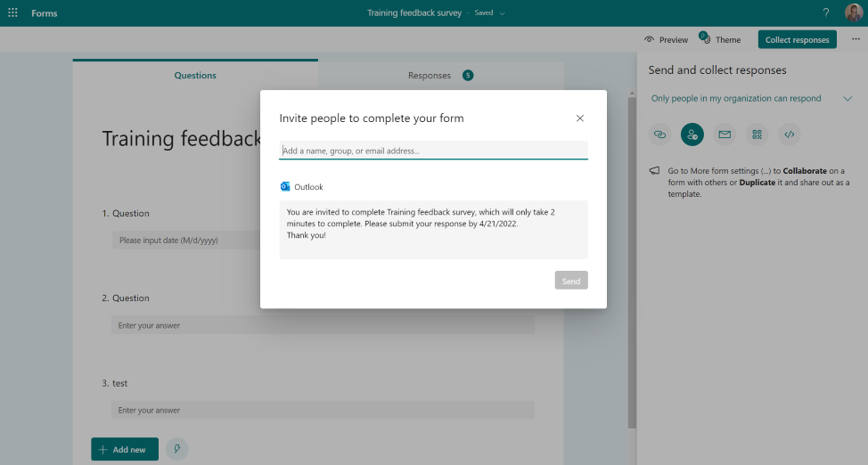Viewport: 868px width, 465px height.
Task: Edit the invitation message text box
Action: coord(433,230)
